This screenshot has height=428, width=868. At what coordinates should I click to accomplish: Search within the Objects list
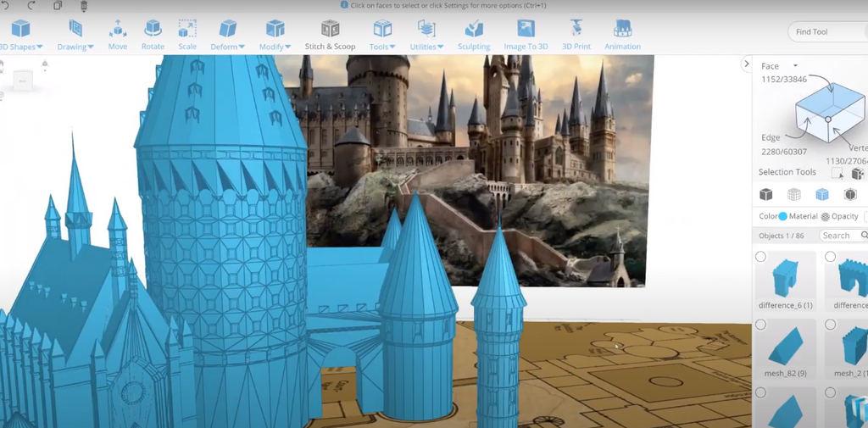843,236
